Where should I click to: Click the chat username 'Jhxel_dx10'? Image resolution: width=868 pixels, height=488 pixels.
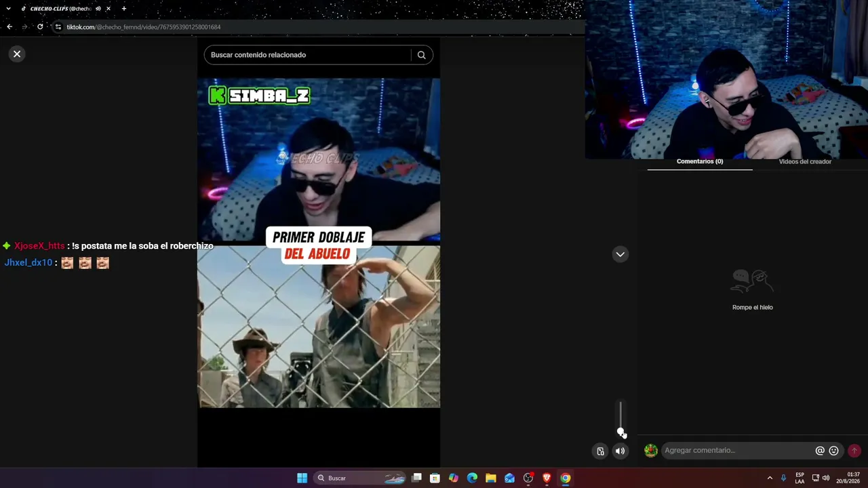point(28,262)
